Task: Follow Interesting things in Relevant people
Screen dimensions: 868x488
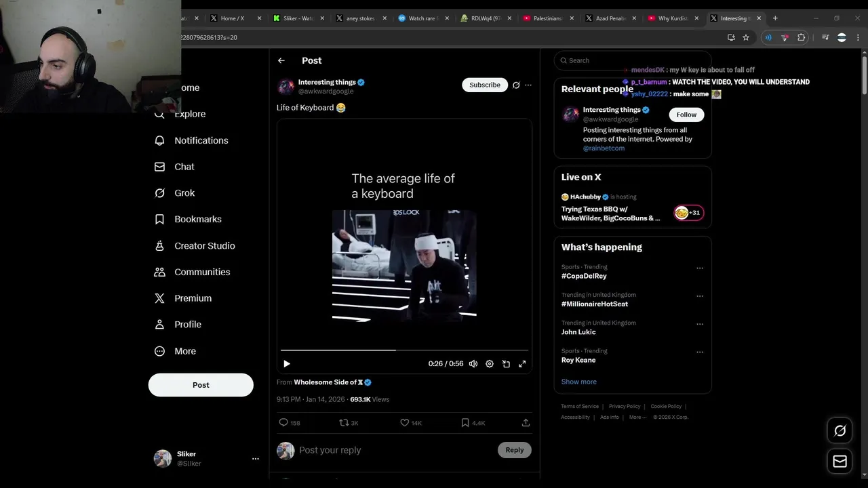Action: [686, 115]
